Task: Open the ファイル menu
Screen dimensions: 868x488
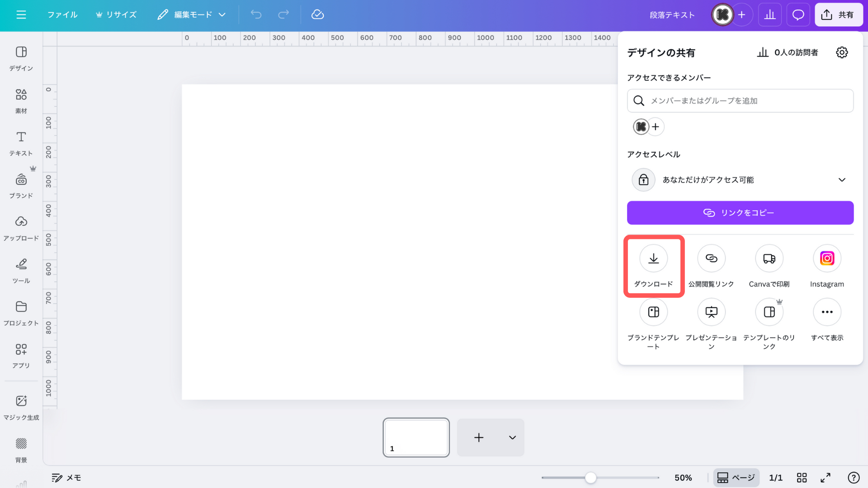Action: coord(62,15)
